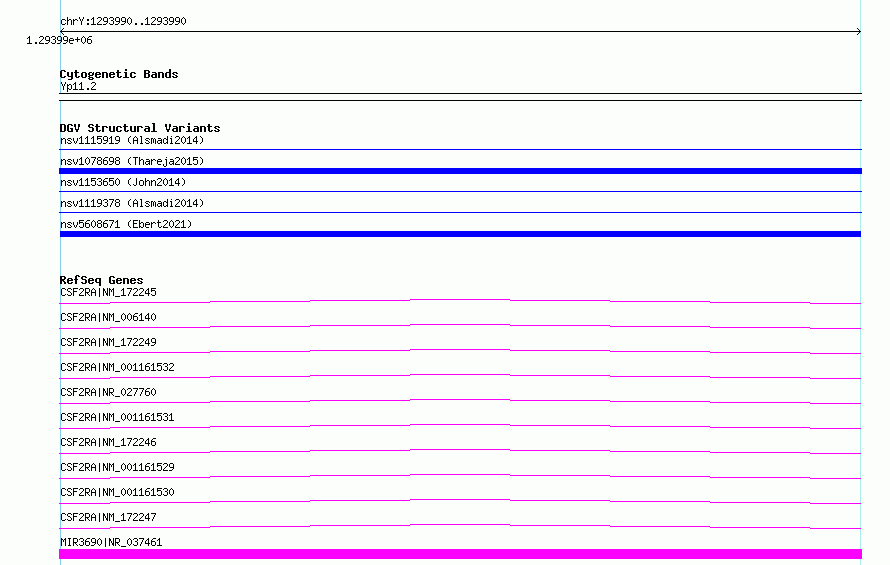890x565 pixels.
Task: Click the Yp11.2 band label
Action: point(78,86)
